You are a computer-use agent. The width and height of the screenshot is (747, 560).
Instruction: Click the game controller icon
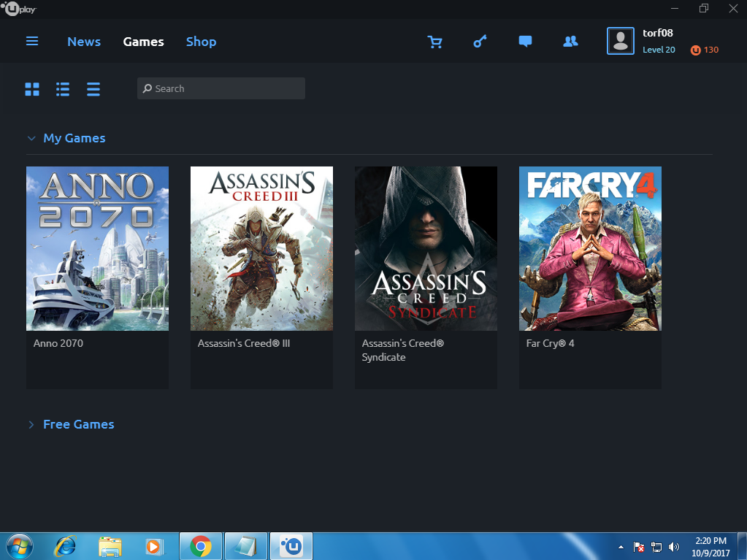pos(480,42)
